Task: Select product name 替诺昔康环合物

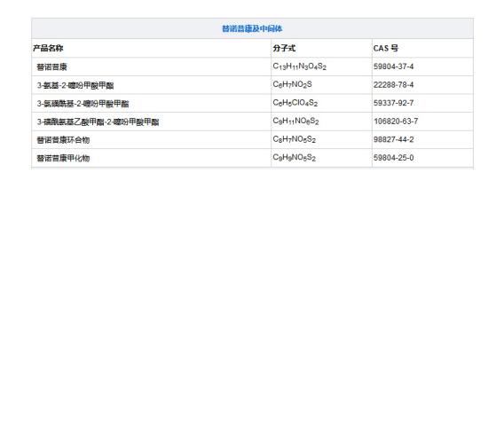Action: click(x=63, y=140)
